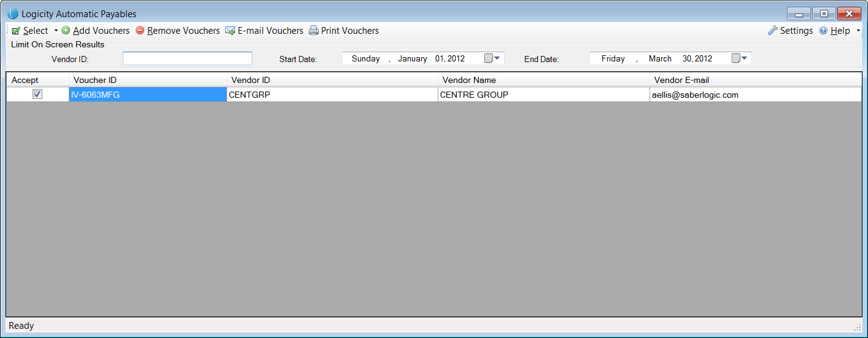Click the green Add Vouchers icon
This screenshot has width=868, height=338.
(x=66, y=31)
